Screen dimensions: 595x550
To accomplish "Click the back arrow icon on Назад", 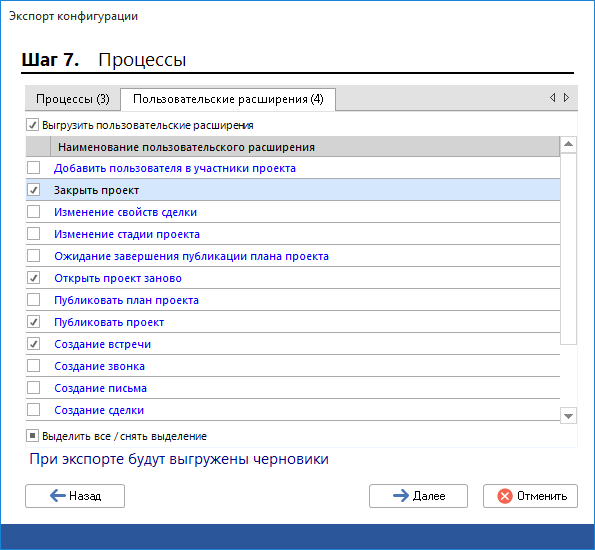I will pos(58,495).
